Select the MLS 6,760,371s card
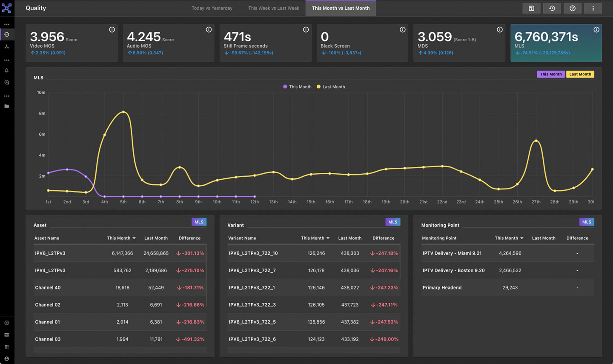Image resolution: width=613 pixels, height=364 pixels. pos(556,43)
